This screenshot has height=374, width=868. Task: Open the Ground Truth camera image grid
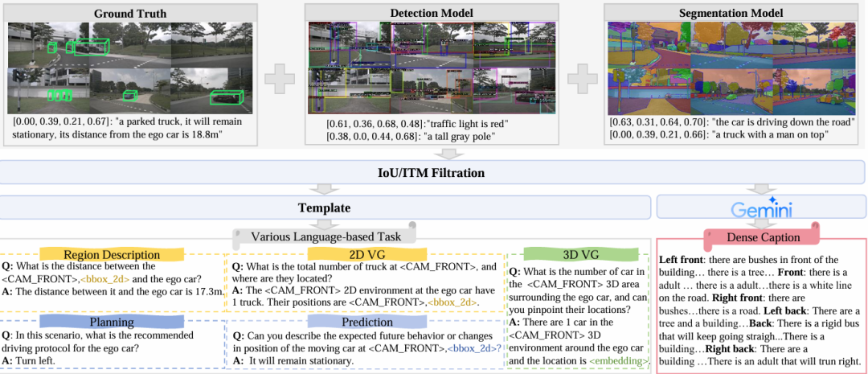pyautogui.click(x=129, y=68)
